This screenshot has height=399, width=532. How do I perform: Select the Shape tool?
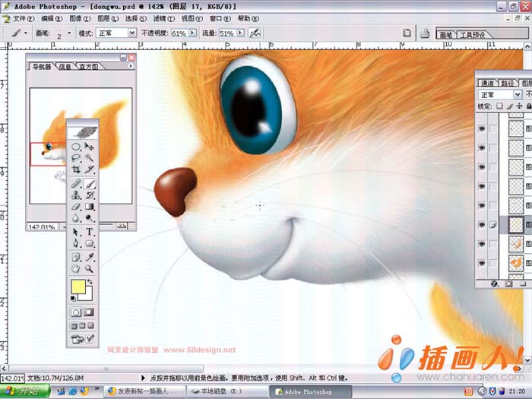89,243
